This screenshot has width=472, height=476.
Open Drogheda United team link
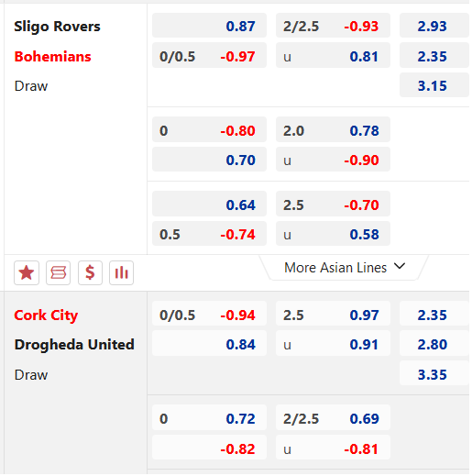click(x=74, y=345)
